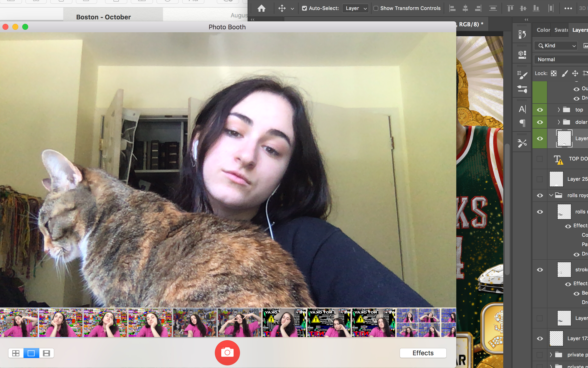Viewport: 588px width, 368px height.
Task: Align left edges in Photoshop options bar
Action: click(x=452, y=8)
